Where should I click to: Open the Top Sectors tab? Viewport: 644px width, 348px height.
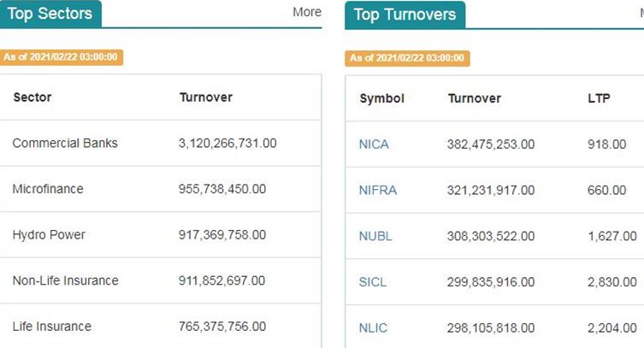pyautogui.click(x=50, y=14)
